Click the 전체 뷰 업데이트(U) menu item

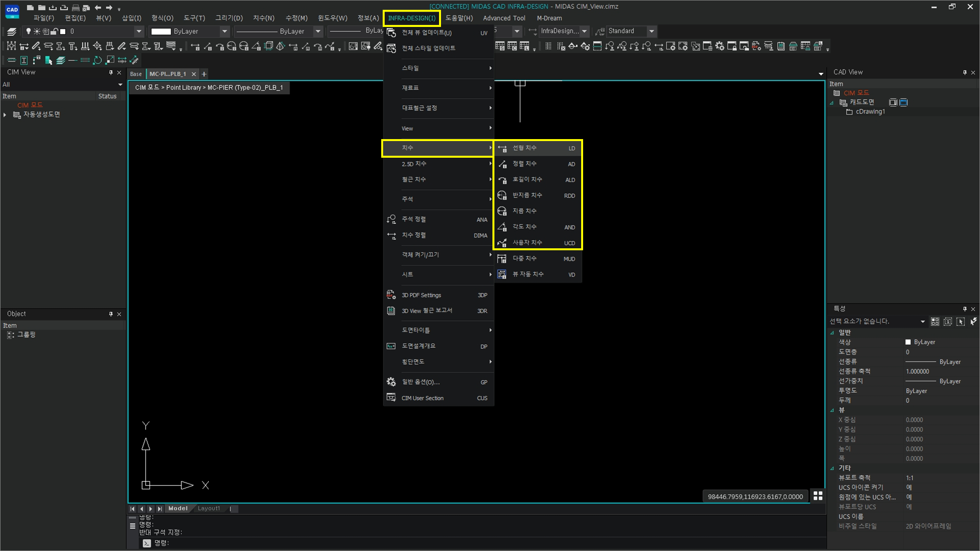coord(438,33)
